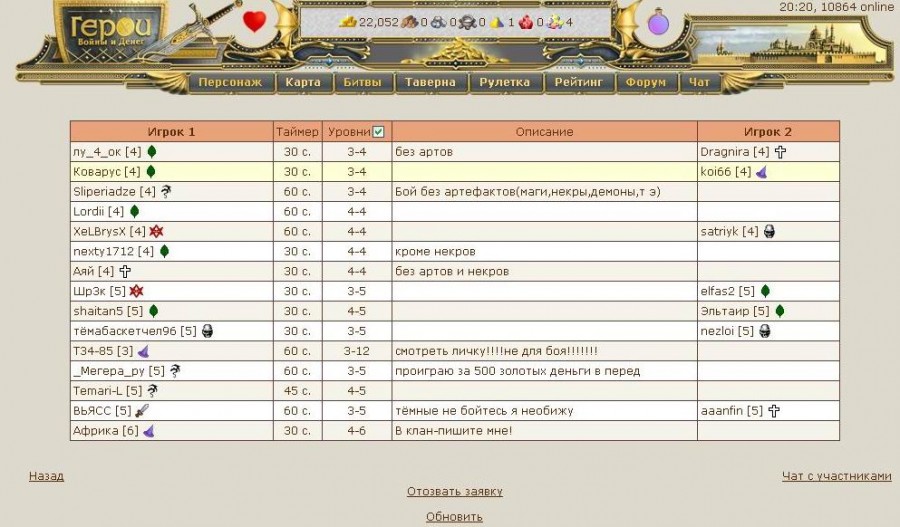Open Чат с участниками link
Viewport: 900px width, 527px height.
[836, 476]
